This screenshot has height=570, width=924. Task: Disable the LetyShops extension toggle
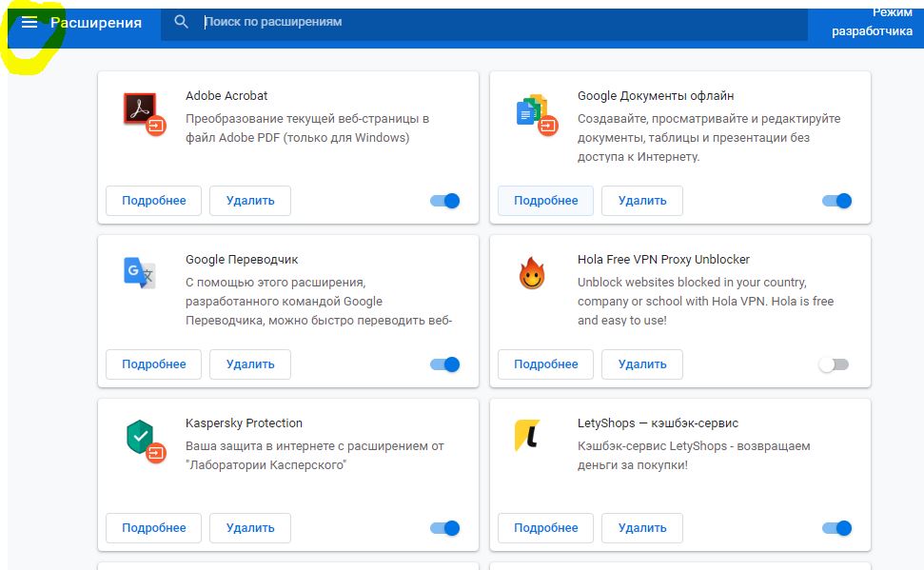coord(836,528)
